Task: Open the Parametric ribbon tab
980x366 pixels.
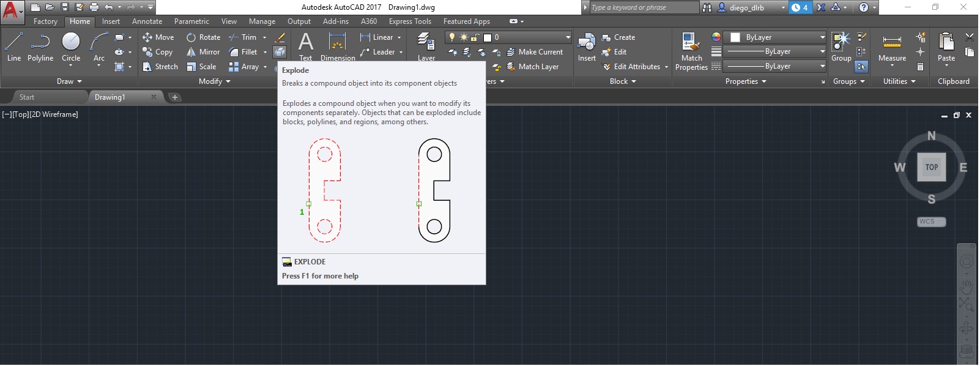Action: click(x=191, y=21)
